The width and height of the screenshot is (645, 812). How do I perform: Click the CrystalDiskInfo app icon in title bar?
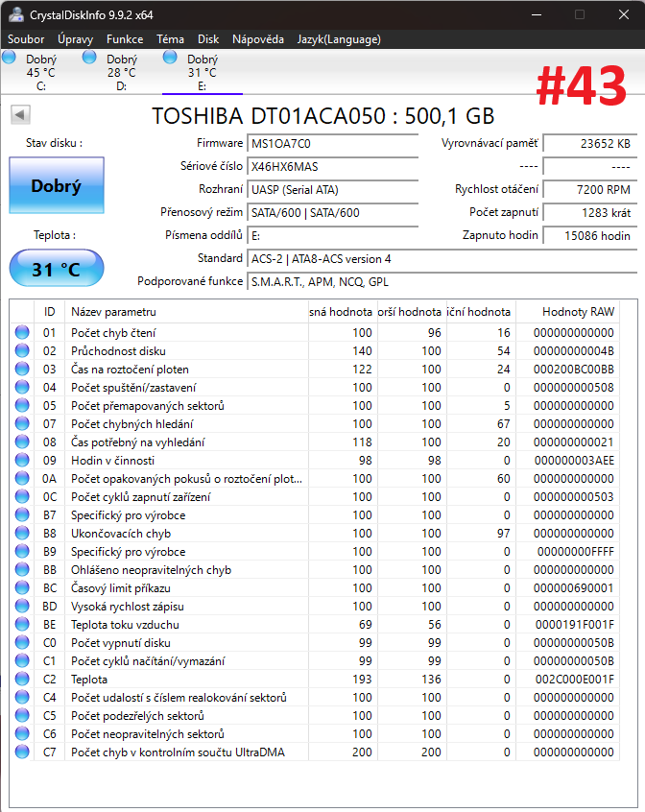[15, 14]
